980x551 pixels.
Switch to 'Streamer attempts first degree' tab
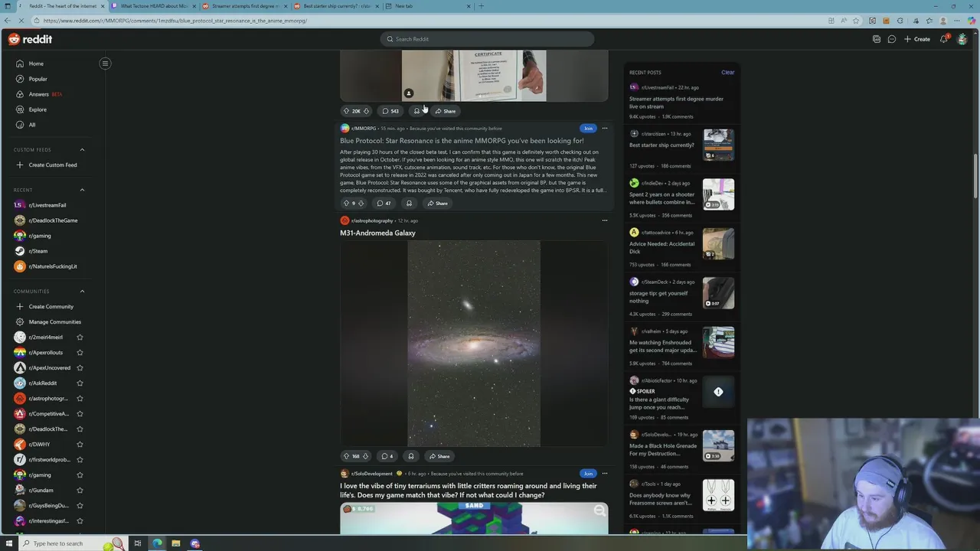pos(243,6)
